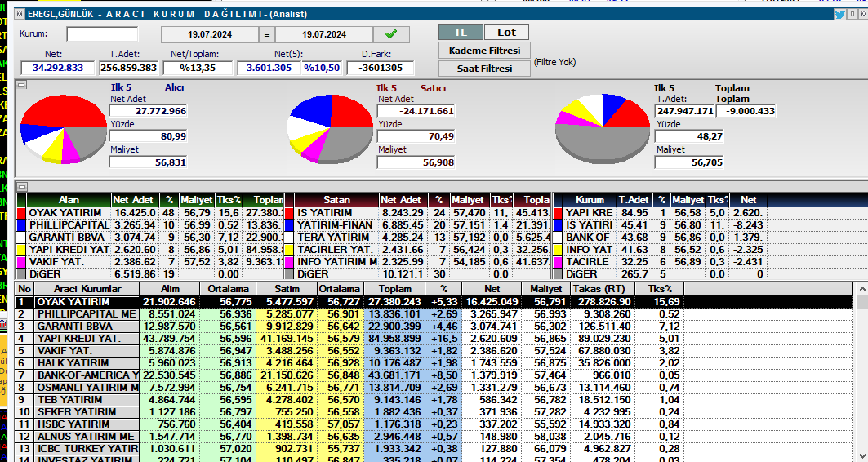Click red swatch beside IS YATIRIM seller
The height and width of the screenshot is (462, 868).
(289, 213)
